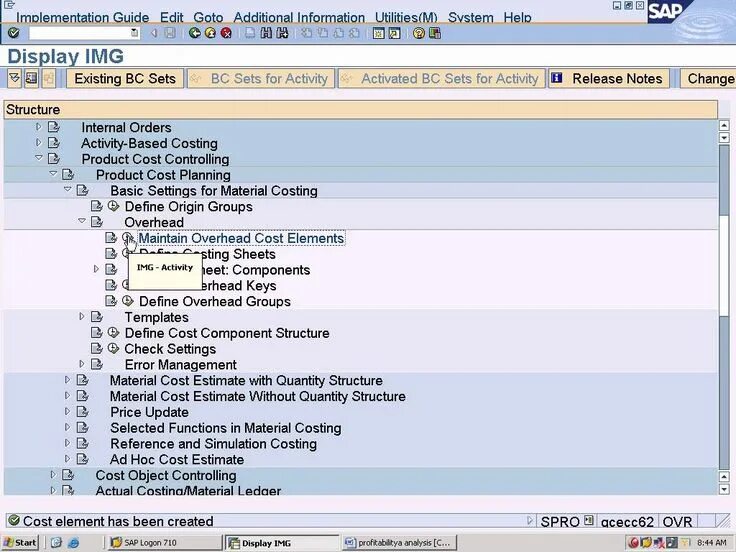
Task: Open the Help menu
Action: coord(517,17)
